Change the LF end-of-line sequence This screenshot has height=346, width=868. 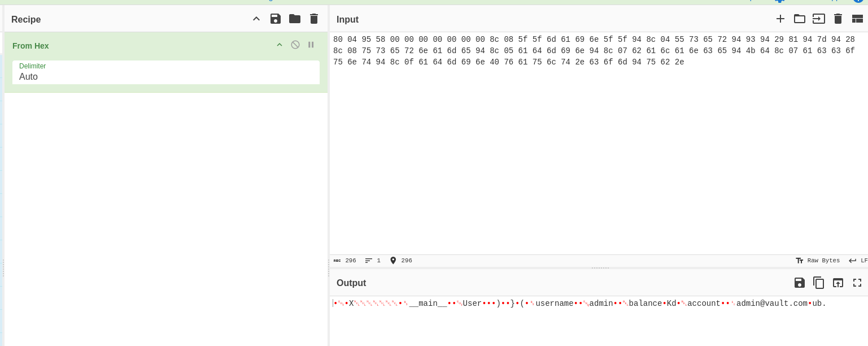[858, 261]
